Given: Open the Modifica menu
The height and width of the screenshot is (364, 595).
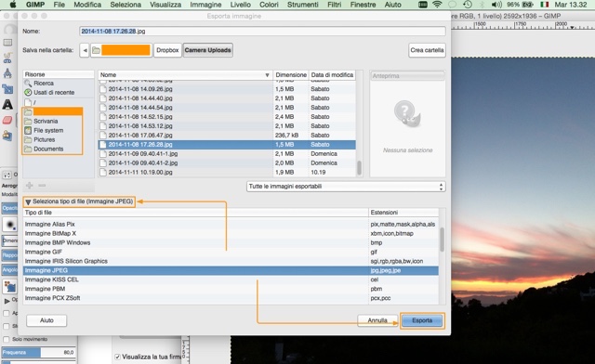Looking at the screenshot, I should 87,5.
